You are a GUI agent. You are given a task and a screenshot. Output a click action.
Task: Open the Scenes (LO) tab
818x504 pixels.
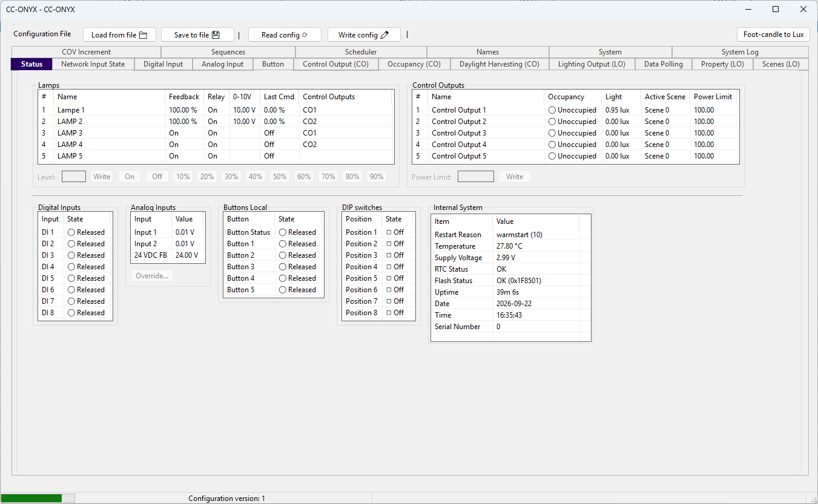[781, 64]
